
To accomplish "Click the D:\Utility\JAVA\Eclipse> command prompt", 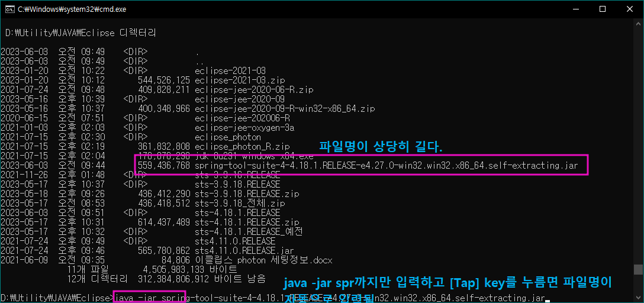I will pos(57,298).
